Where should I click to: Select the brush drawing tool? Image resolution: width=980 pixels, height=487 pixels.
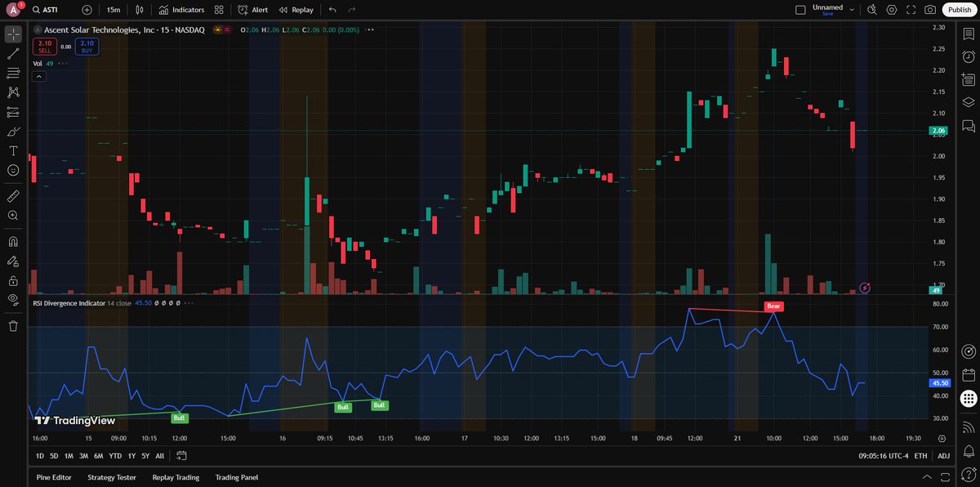[13, 132]
